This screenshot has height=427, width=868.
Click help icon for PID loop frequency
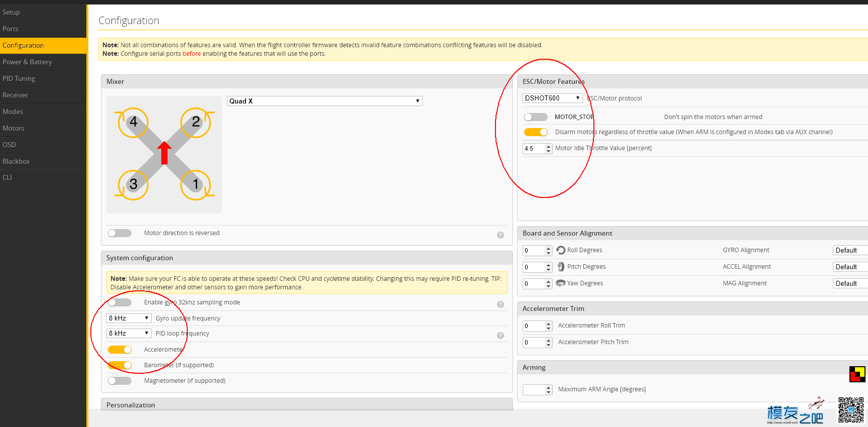point(501,336)
